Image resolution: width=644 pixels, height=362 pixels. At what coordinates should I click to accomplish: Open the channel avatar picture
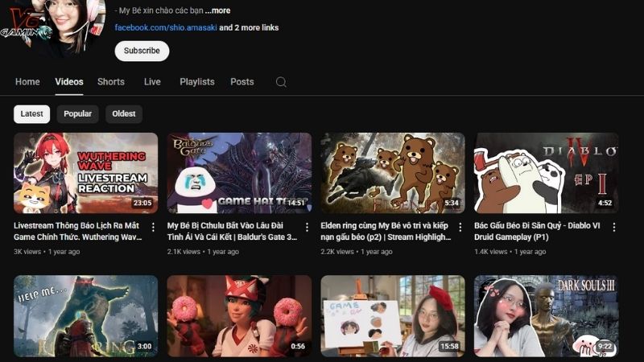point(53,25)
